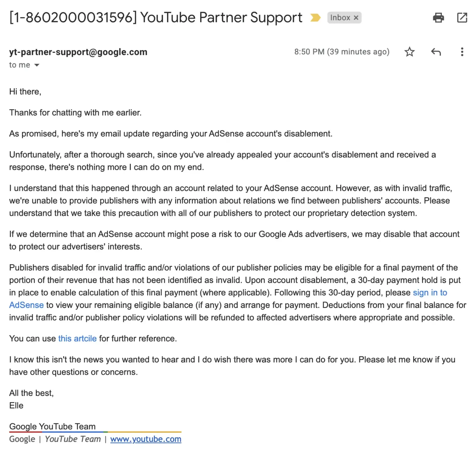The image size is (476, 449).
Task: Click the yellow Important marker beside the subject
Action: [x=315, y=18]
